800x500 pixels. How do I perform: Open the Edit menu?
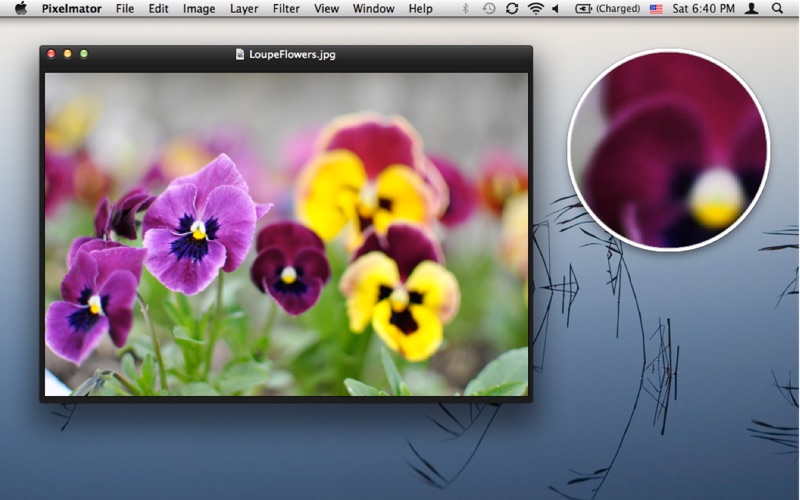pyautogui.click(x=158, y=8)
